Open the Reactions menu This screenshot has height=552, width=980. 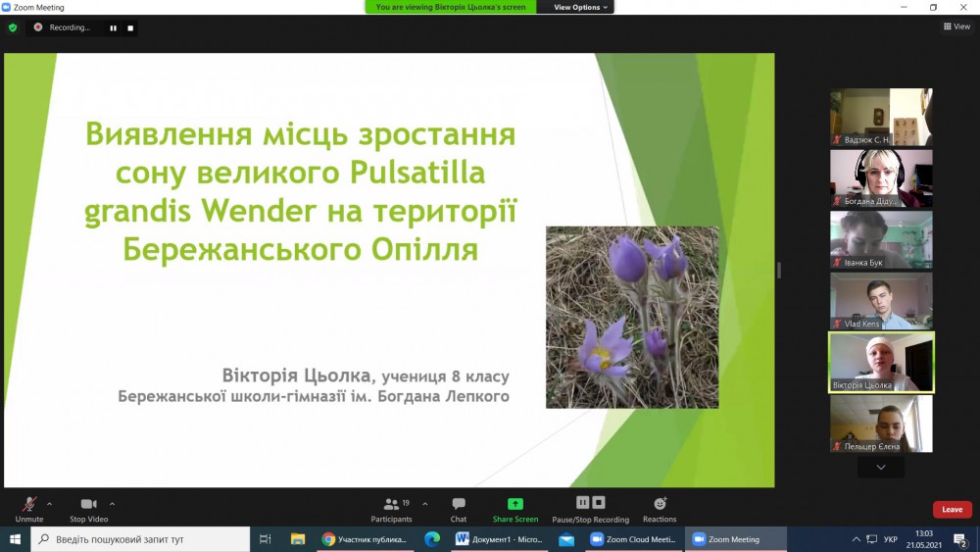[x=660, y=505]
